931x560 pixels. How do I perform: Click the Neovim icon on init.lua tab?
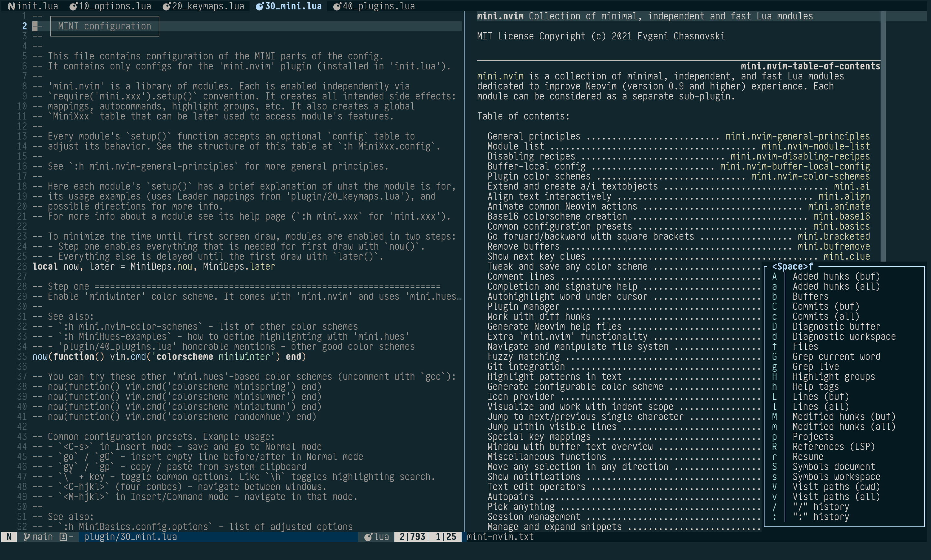click(x=12, y=6)
